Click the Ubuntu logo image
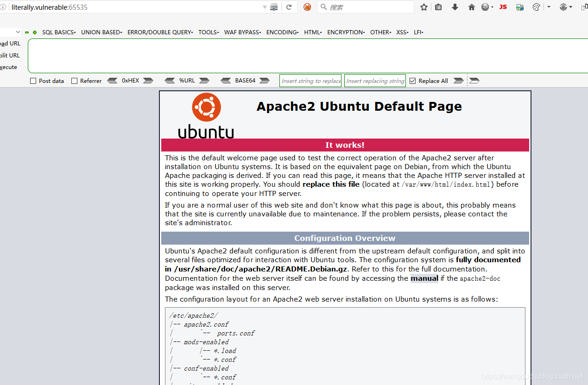 tap(206, 115)
